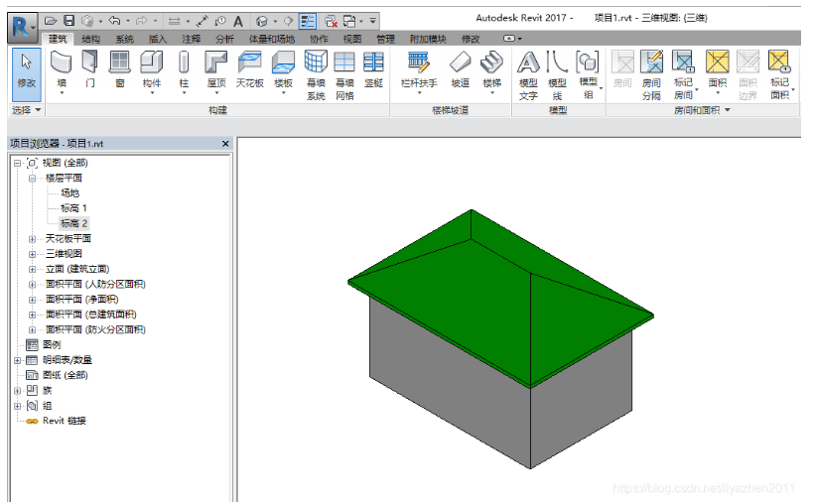
Task: Select the 天花板 (Ceiling) tool
Action: [250, 69]
